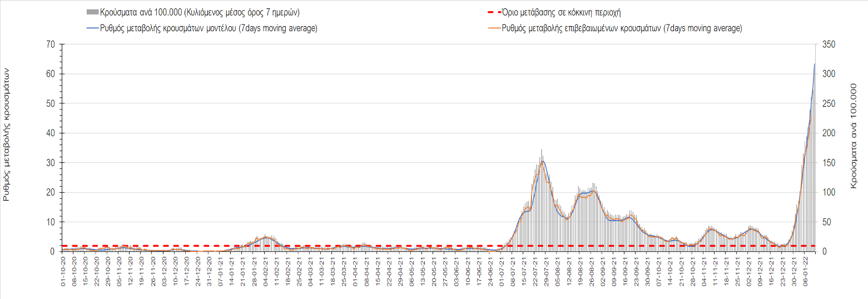Click the curve's peak near 29-07-21

[x=542, y=161]
